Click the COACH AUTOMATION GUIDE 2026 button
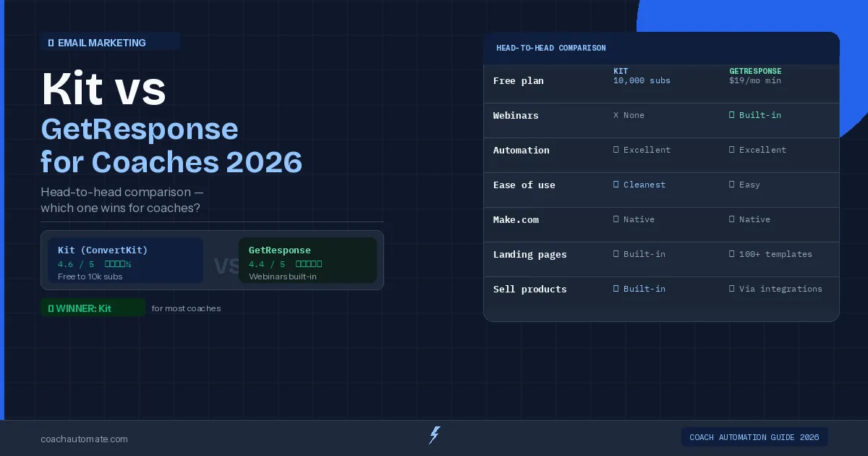 754,436
